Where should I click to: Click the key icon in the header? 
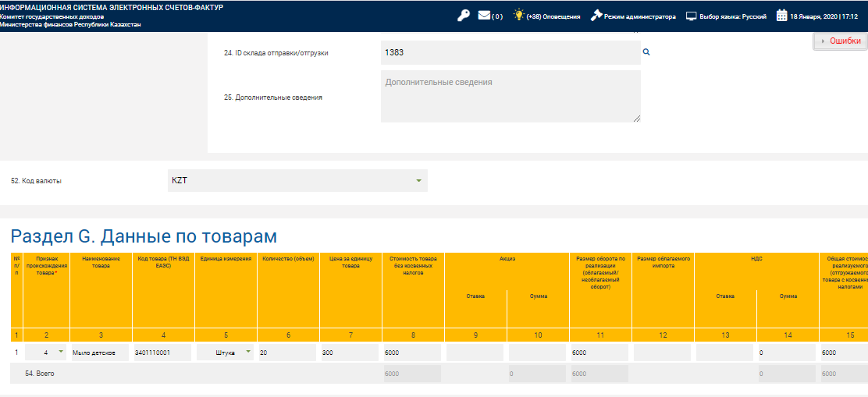[x=463, y=16]
